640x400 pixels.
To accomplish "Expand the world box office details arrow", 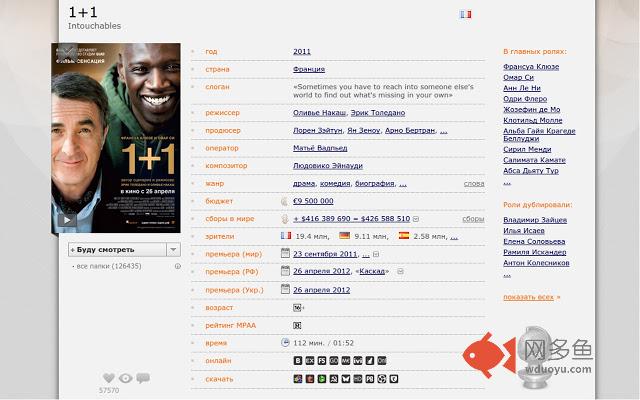I will [416, 219].
